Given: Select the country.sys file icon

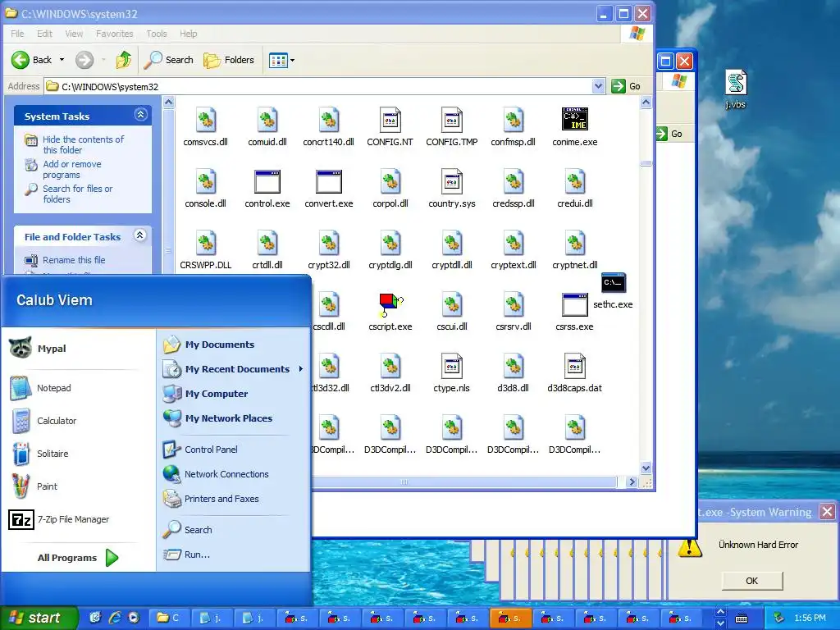Looking at the screenshot, I should coord(452,181).
